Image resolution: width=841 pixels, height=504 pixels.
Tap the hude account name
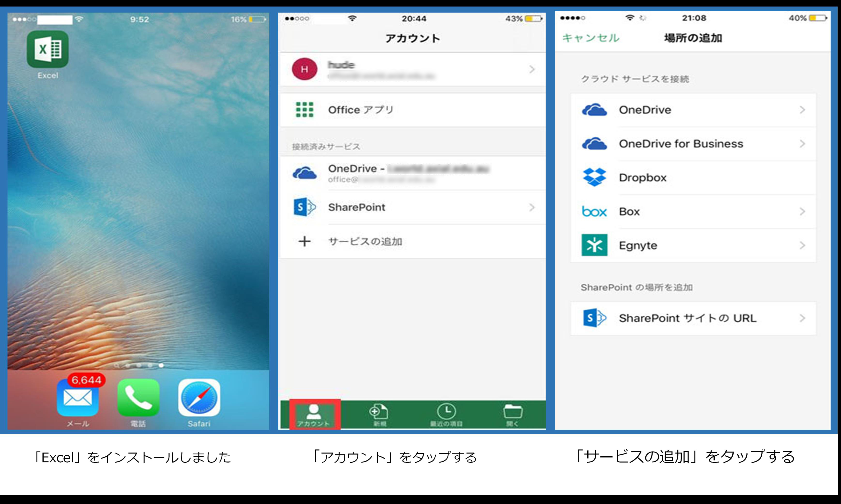point(341,65)
